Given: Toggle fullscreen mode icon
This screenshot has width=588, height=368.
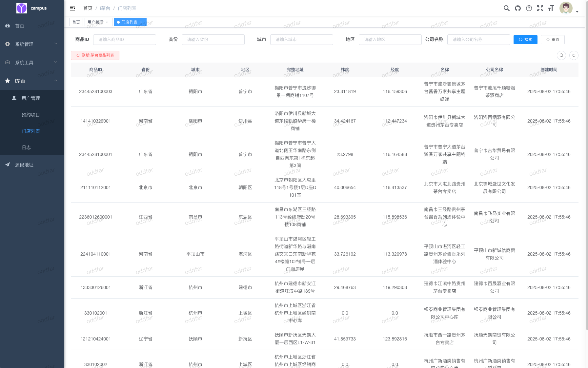Looking at the screenshot, I should pyautogui.click(x=540, y=8).
